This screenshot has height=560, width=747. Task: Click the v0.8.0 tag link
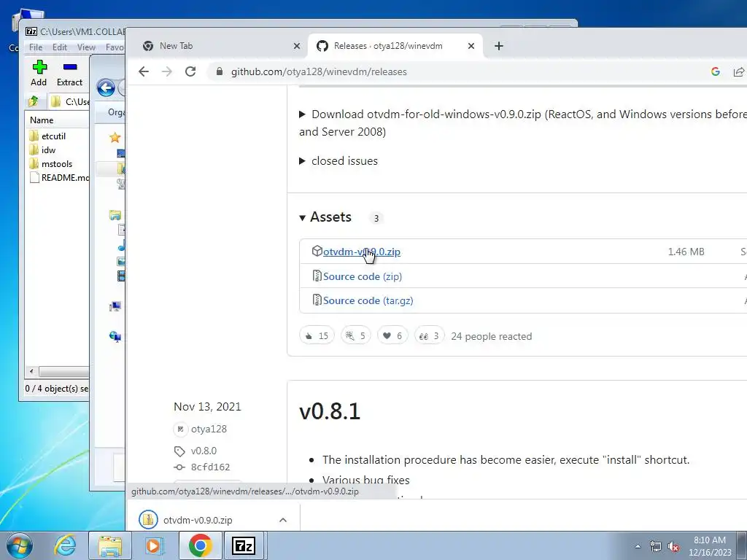click(x=204, y=451)
